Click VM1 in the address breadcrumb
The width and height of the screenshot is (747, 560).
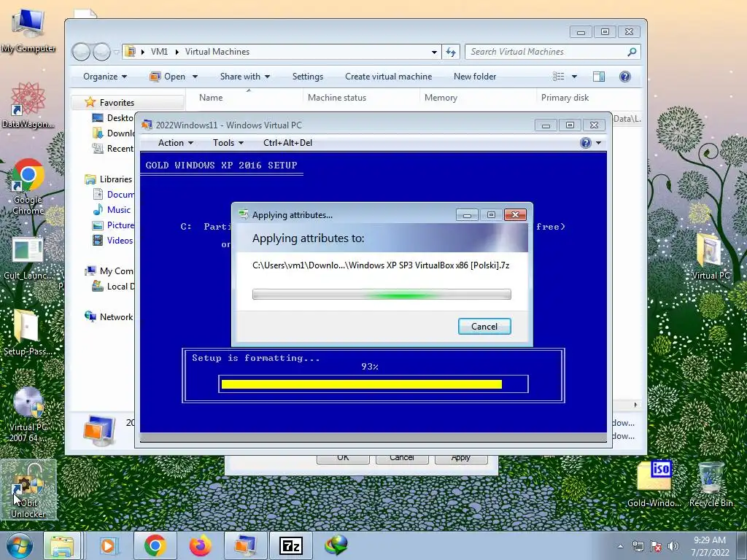159,52
